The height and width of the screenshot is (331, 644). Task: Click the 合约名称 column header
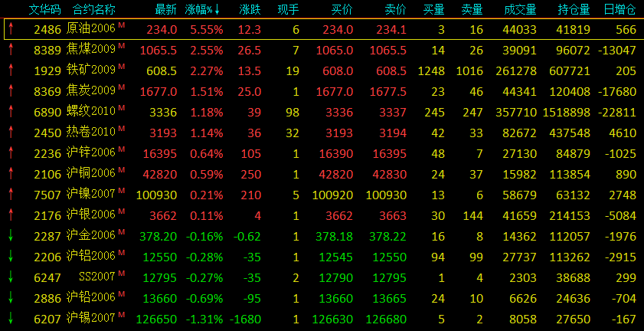tap(93, 9)
